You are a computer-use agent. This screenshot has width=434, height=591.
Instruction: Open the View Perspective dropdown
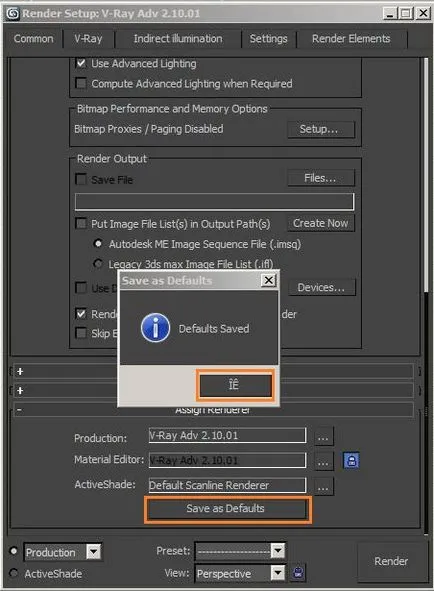click(278, 573)
